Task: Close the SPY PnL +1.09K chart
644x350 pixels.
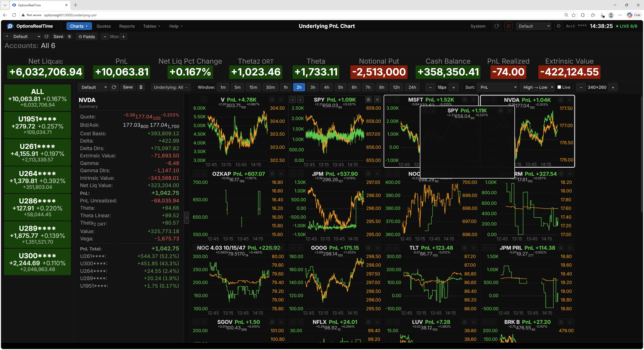Action: tap(377, 100)
